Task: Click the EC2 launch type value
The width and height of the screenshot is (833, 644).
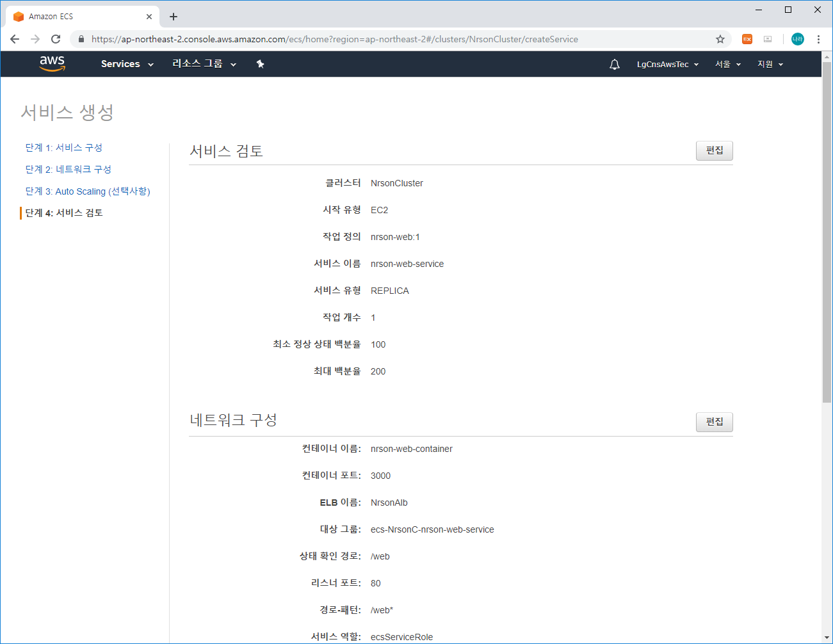Action: pos(379,210)
